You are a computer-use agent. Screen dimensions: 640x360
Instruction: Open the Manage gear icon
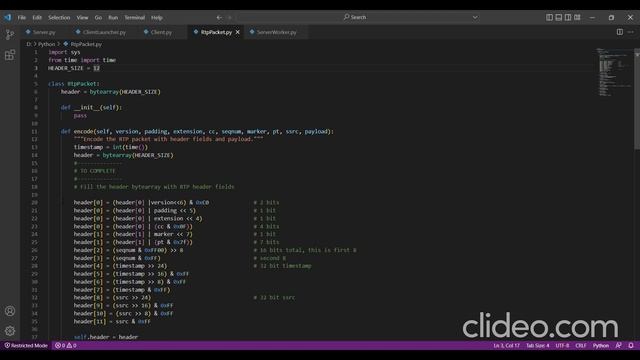pyautogui.click(x=10, y=331)
